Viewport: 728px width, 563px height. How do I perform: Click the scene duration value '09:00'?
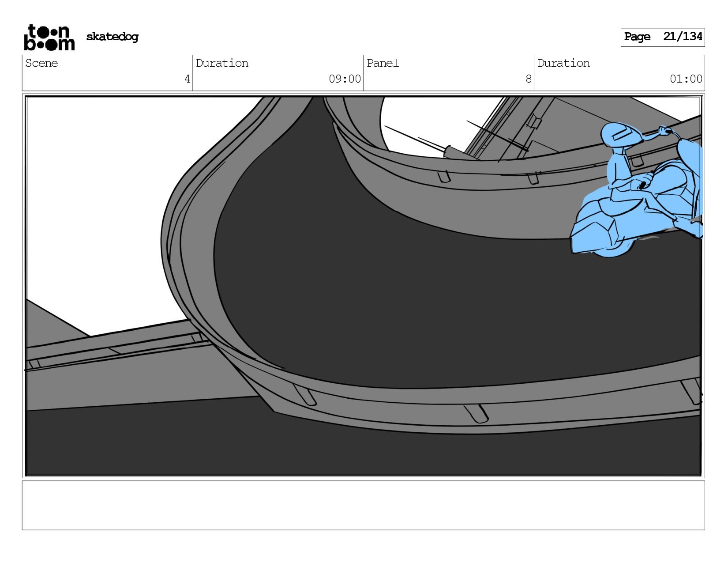(x=345, y=79)
